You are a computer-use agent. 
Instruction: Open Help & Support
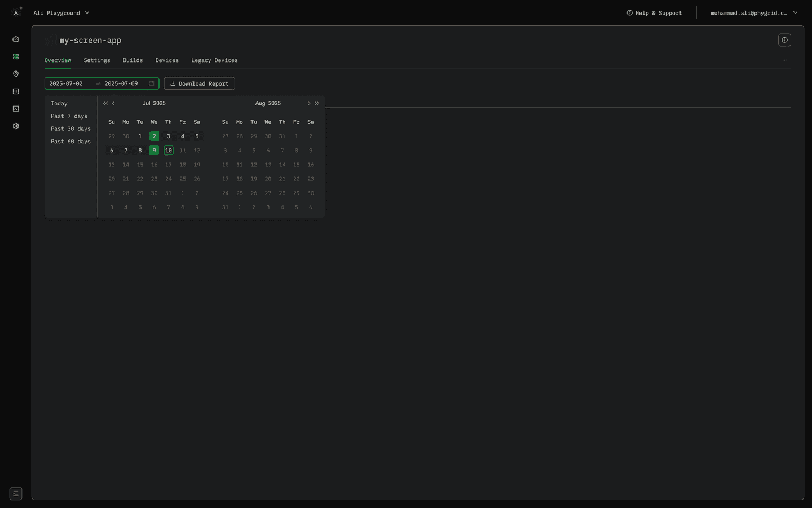coord(654,12)
